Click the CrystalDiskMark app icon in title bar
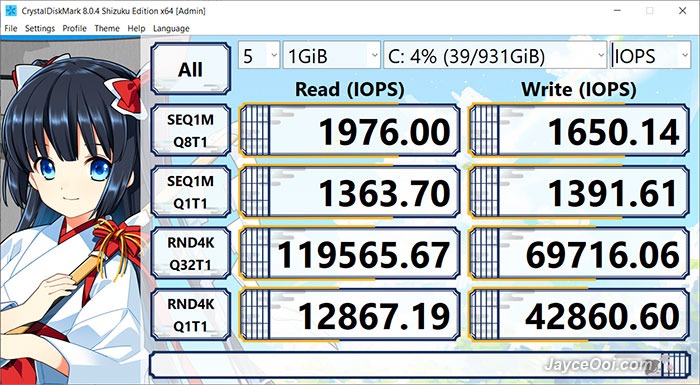700x385 pixels. 11,11
